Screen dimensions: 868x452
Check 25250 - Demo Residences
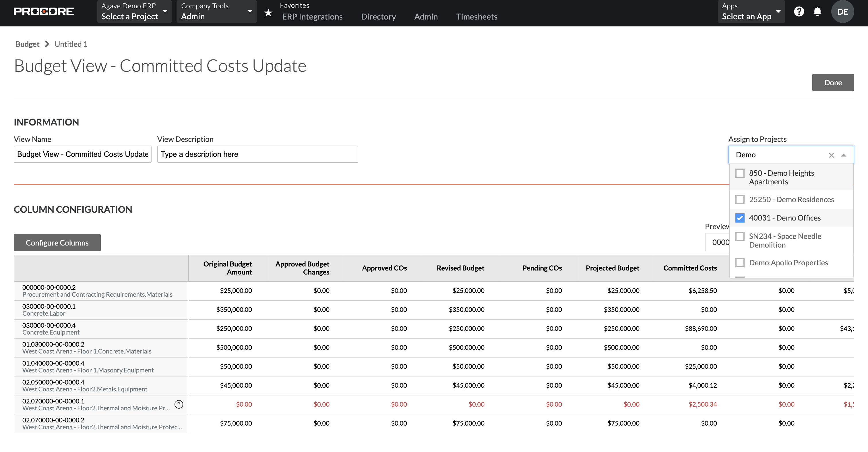coord(740,200)
